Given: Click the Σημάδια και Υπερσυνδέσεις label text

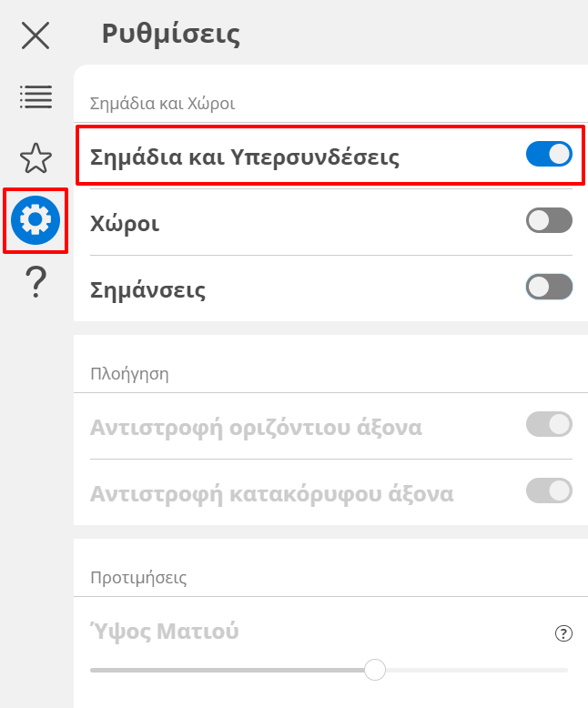Looking at the screenshot, I should tap(245, 157).
